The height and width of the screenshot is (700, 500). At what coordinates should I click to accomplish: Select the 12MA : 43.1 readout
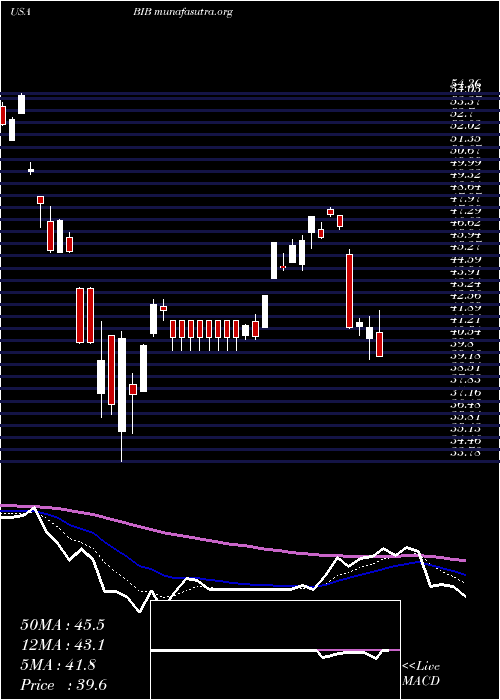62,645
